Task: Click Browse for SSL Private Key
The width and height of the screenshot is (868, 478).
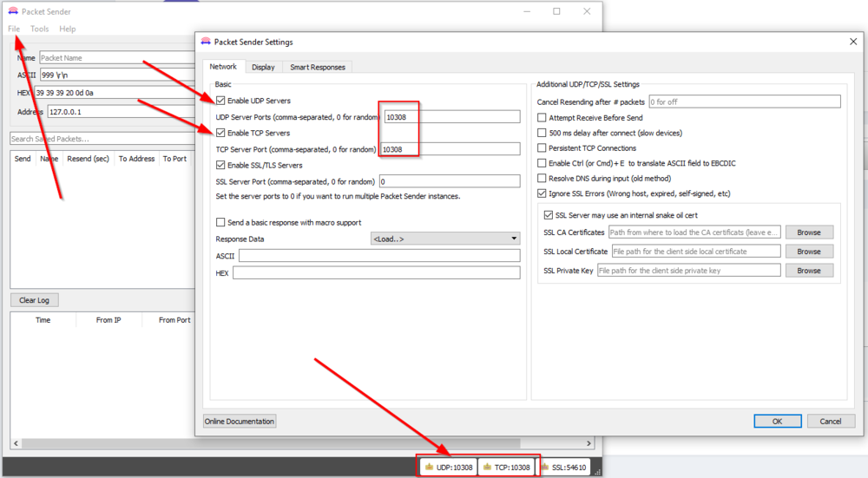Action: pyautogui.click(x=809, y=271)
